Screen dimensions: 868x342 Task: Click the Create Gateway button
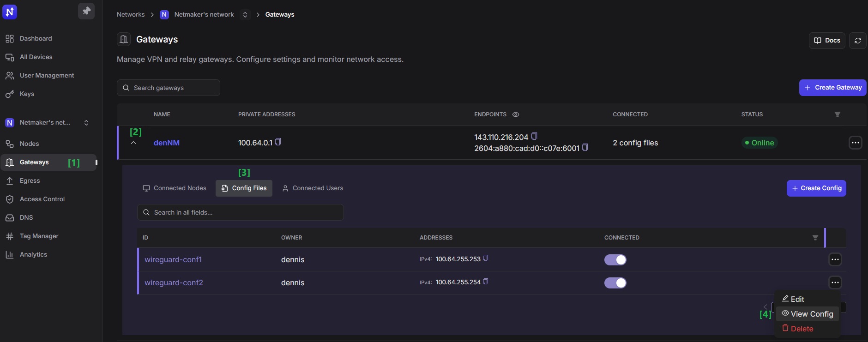pos(832,88)
